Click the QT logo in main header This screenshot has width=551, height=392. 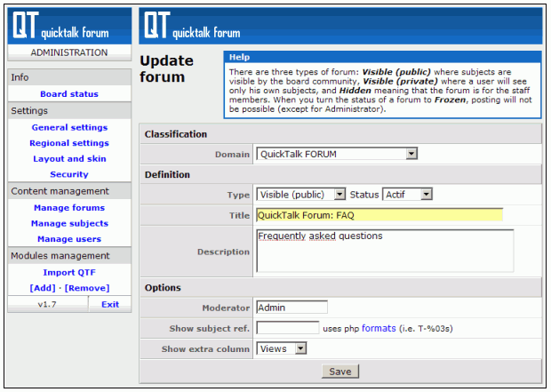coord(191,27)
